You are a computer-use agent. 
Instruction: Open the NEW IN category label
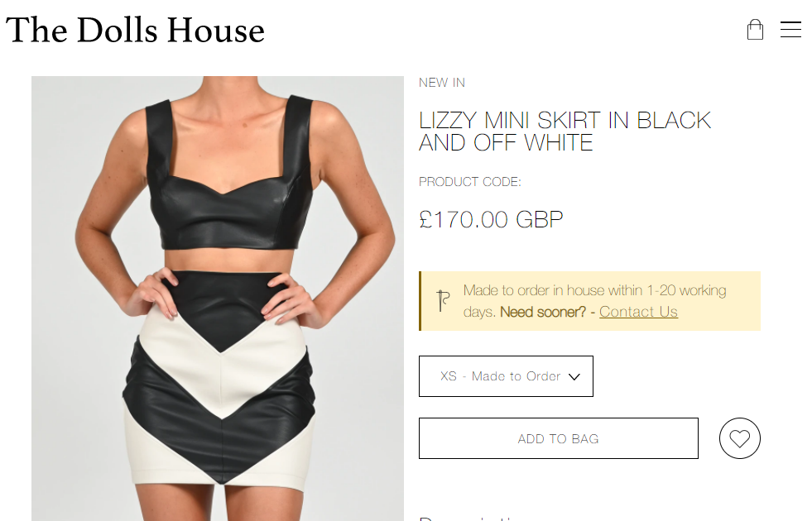coord(442,83)
